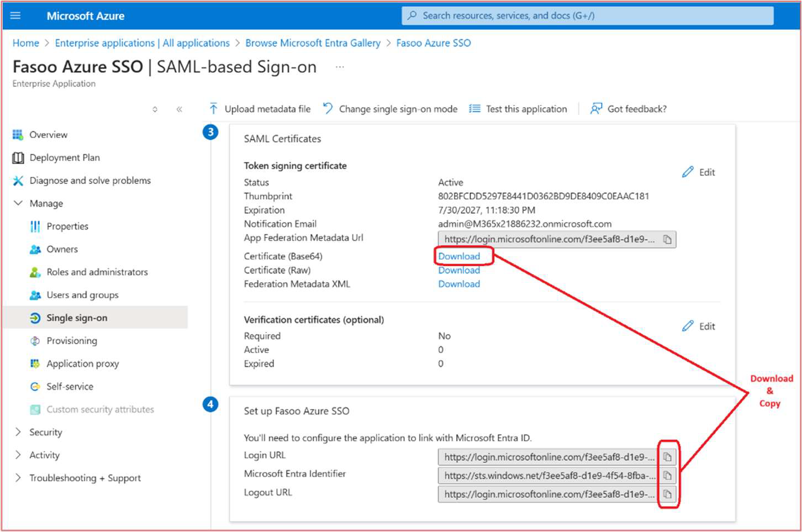Copy the Logout URL

[667, 494]
